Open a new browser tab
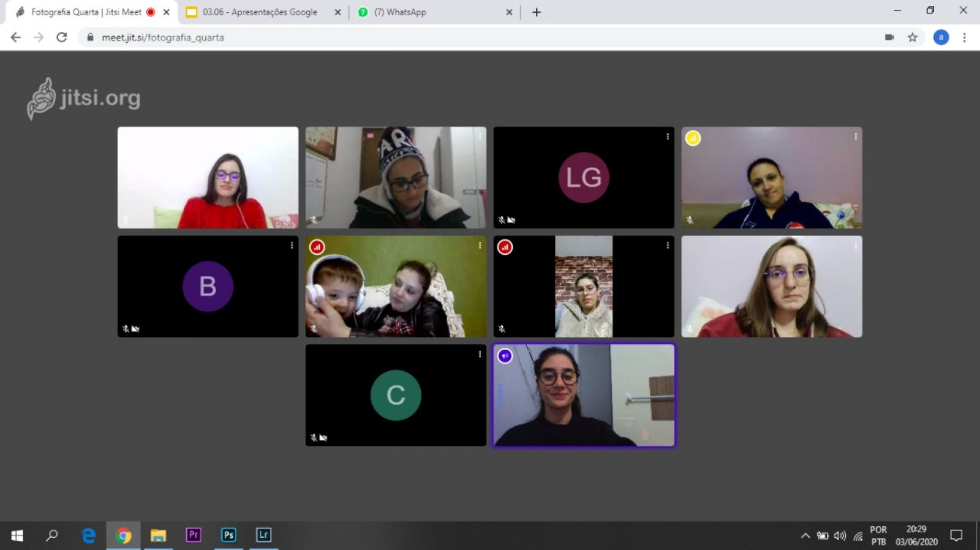The height and width of the screenshot is (550, 980). (x=537, y=12)
